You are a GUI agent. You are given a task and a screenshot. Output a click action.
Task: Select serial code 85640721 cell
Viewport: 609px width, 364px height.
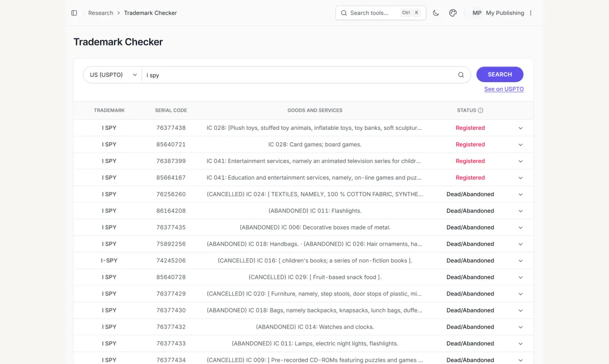pyautogui.click(x=171, y=145)
